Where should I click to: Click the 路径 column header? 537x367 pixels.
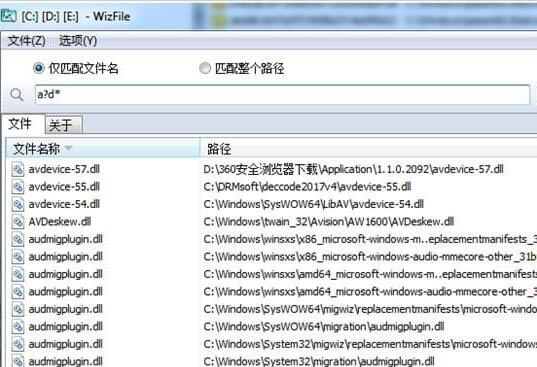click(x=369, y=149)
